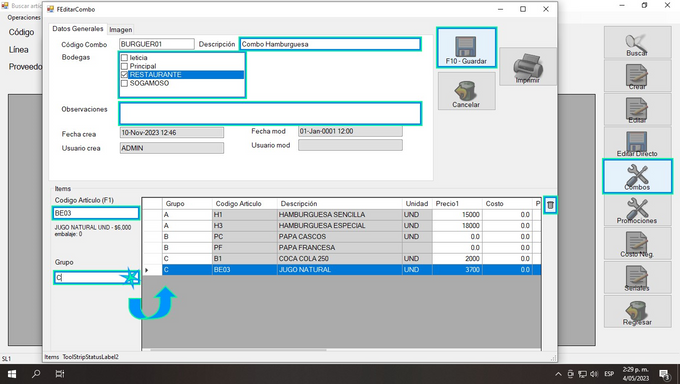Viewport: 680px width, 384px height.
Task: Click Crear in the right sidebar
Action: point(637,76)
